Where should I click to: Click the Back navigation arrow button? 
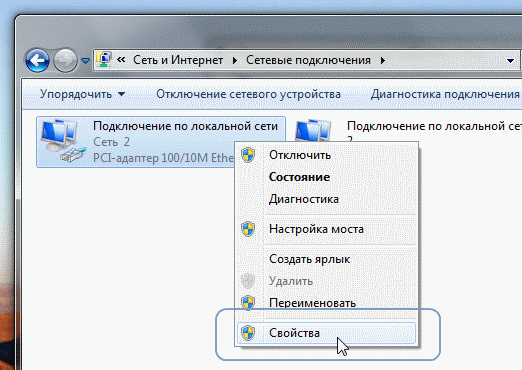(37, 60)
